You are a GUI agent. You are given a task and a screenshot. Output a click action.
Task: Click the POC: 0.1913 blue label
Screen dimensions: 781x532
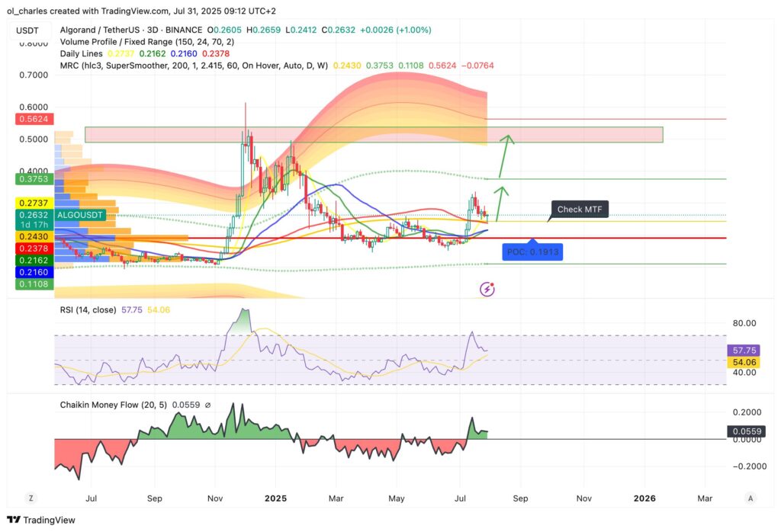[x=532, y=252]
